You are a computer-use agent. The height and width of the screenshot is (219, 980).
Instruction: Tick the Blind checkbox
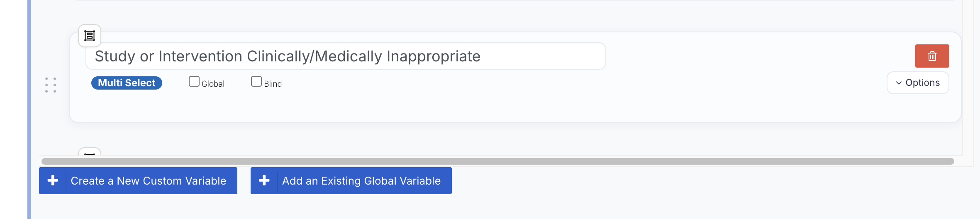256,81
